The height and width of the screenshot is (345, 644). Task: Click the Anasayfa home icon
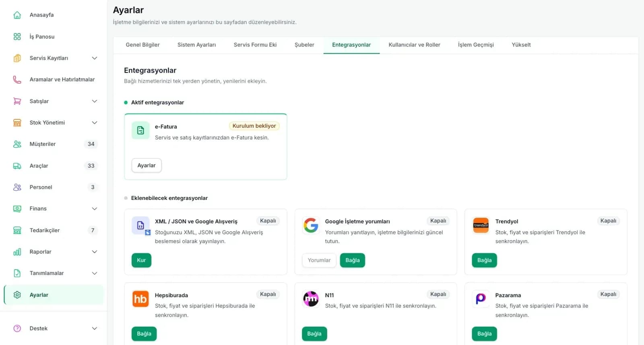[17, 15]
